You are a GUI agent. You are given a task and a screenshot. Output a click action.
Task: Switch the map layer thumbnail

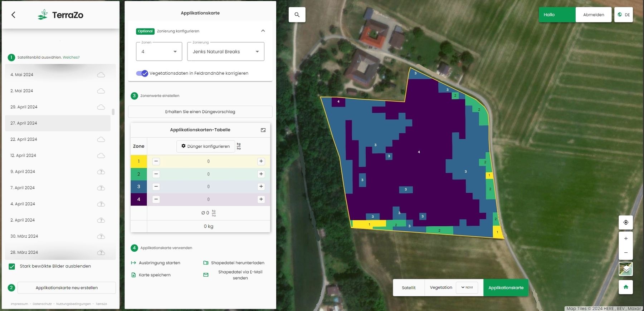[x=626, y=269]
